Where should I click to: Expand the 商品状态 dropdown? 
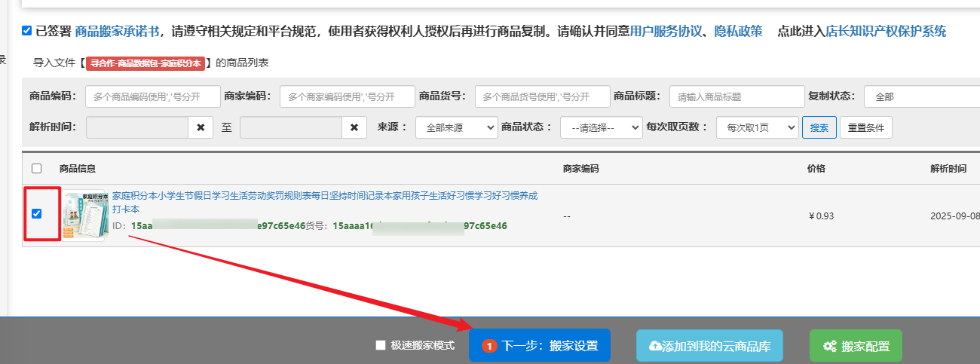tap(601, 127)
